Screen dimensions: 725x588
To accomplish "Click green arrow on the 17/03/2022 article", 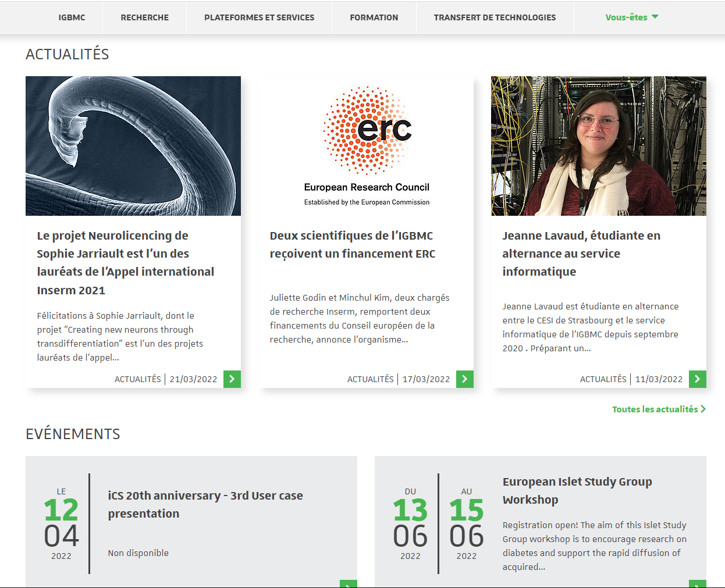I will [465, 379].
